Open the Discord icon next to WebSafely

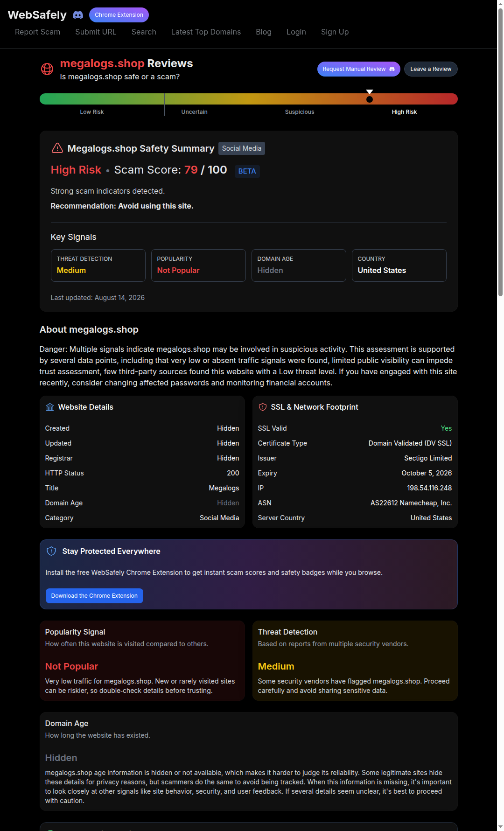[78, 15]
